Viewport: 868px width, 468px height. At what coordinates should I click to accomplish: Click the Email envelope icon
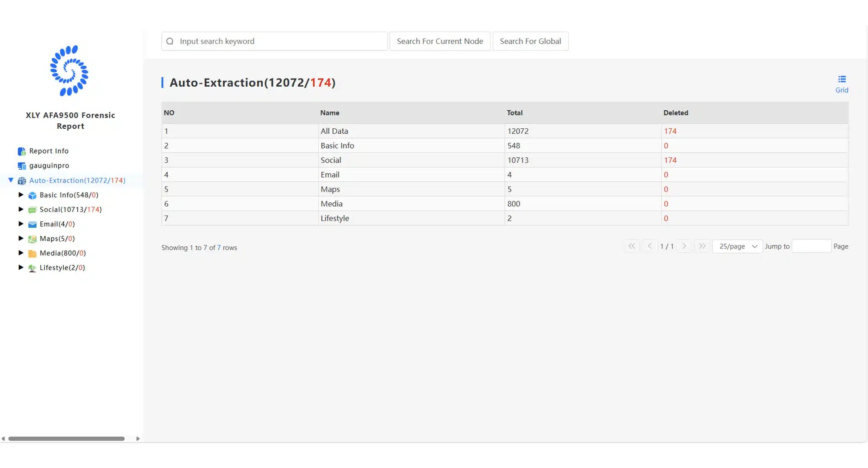coord(32,225)
